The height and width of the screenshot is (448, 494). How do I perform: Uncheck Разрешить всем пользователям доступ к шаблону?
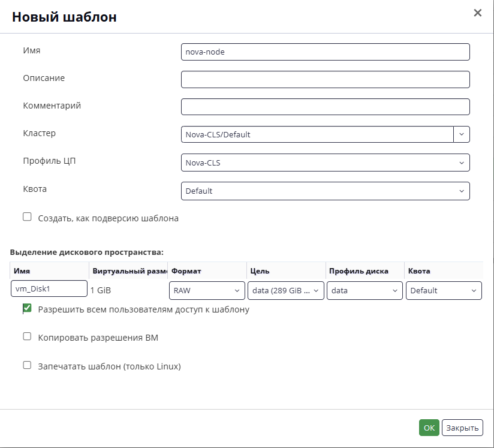(27, 308)
